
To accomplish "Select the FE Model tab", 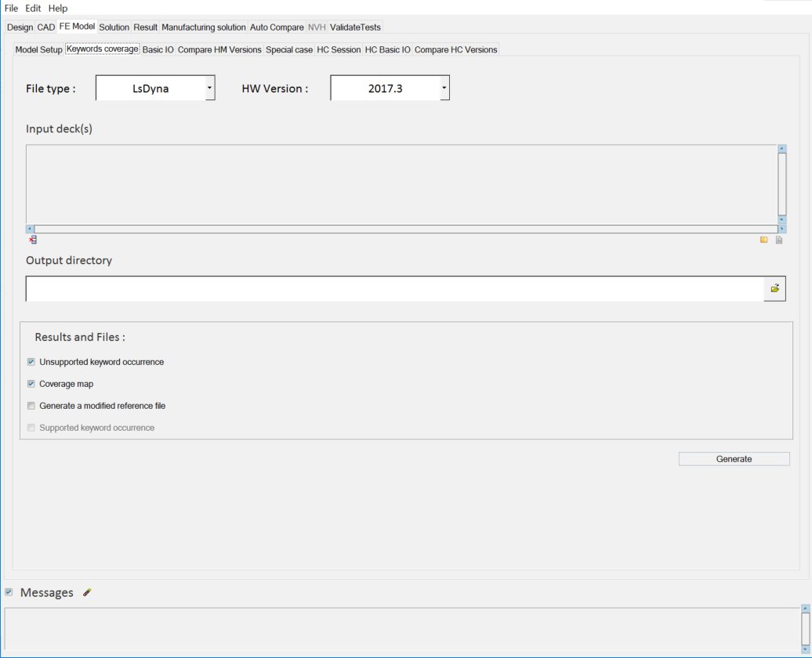I will [x=77, y=27].
